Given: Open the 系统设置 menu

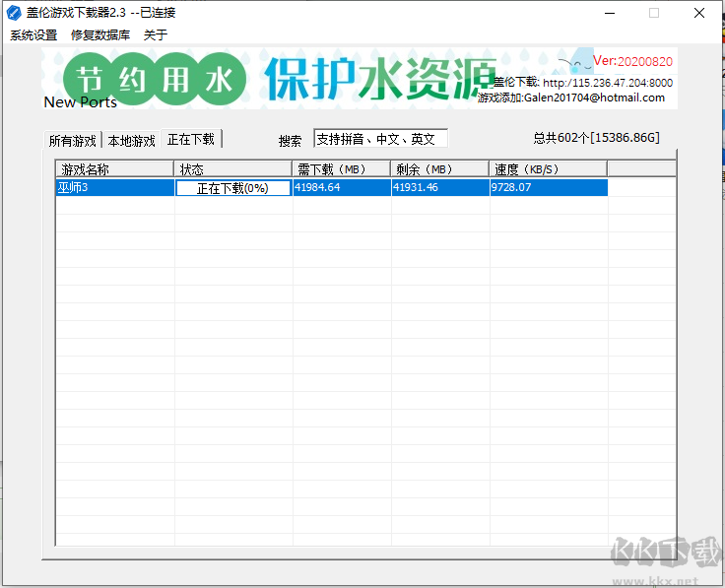Looking at the screenshot, I should point(34,34).
